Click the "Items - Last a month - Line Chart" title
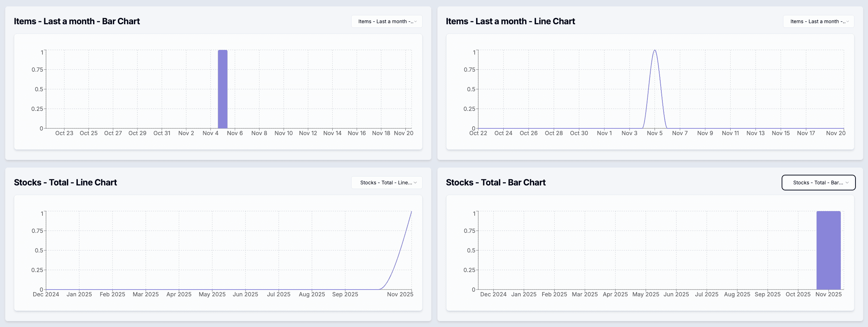Screen dimensions: 868x327 510,21
